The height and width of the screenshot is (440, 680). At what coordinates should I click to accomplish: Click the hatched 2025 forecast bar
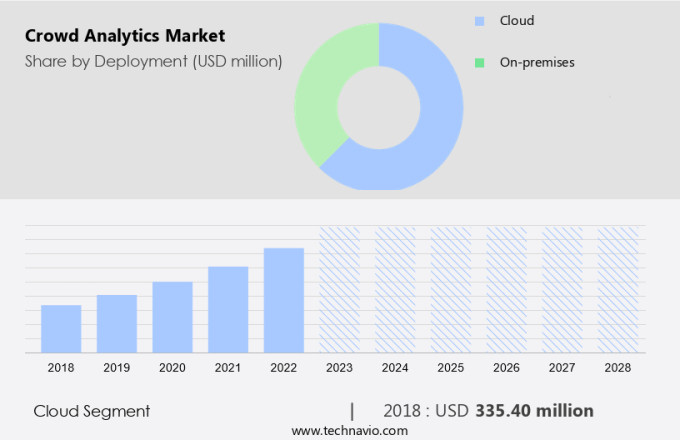coord(451,289)
